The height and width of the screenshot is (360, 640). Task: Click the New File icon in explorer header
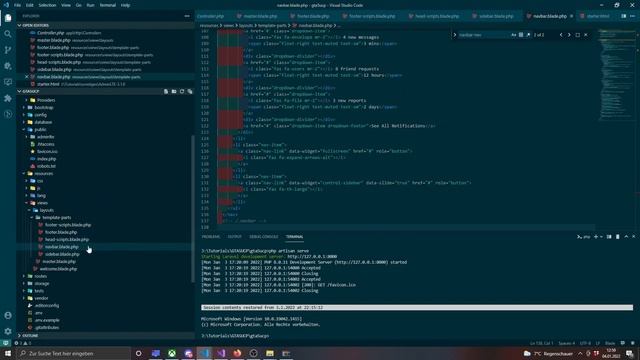click(x=166, y=91)
